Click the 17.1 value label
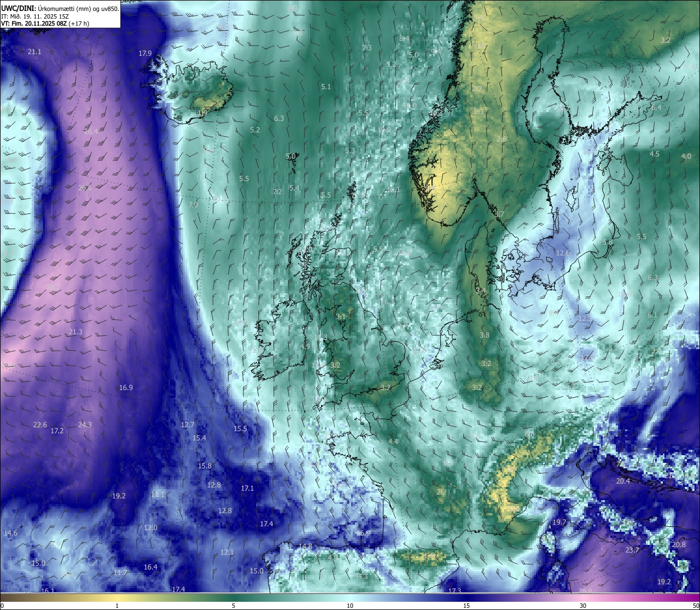Image resolution: width=700 pixels, height=610 pixels. coord(247,489)
